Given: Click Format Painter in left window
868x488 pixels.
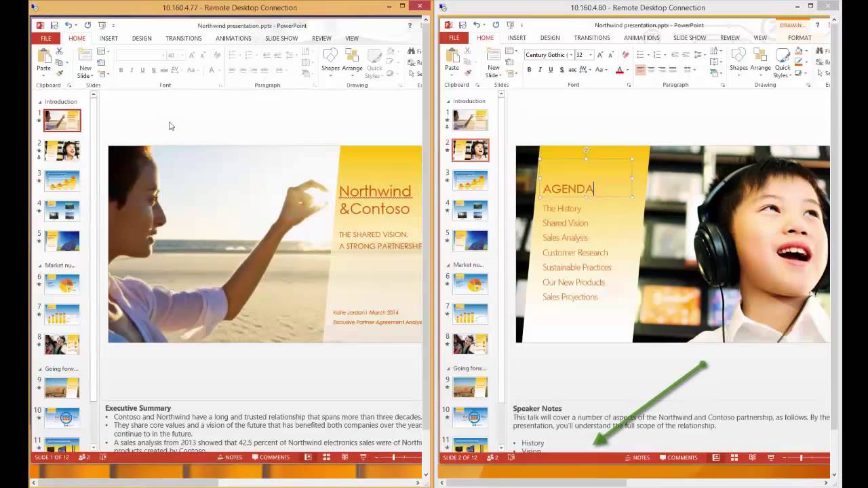Looking at the screenshot, I should point(60,73).
